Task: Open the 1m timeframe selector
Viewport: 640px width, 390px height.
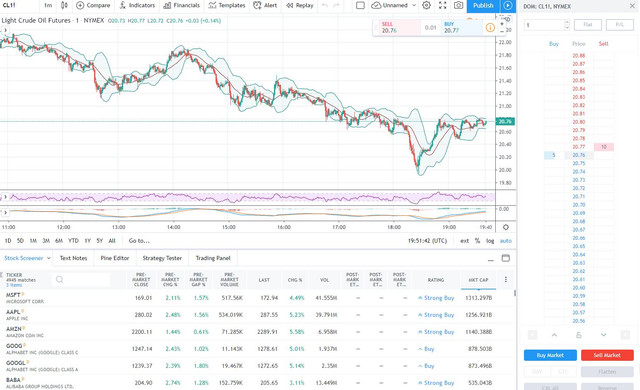Action: 48,5
